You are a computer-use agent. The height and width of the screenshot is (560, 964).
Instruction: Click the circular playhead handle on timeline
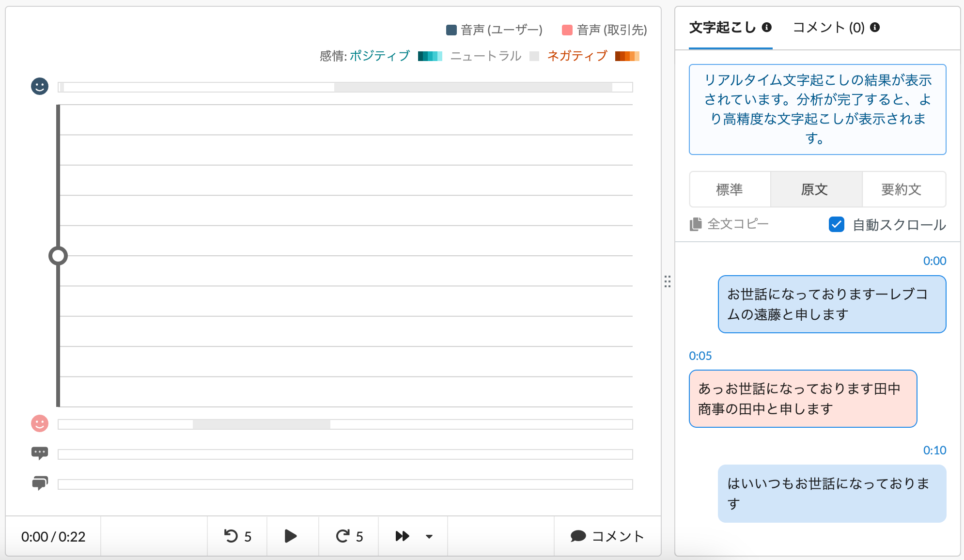click(x=58, y=256)
